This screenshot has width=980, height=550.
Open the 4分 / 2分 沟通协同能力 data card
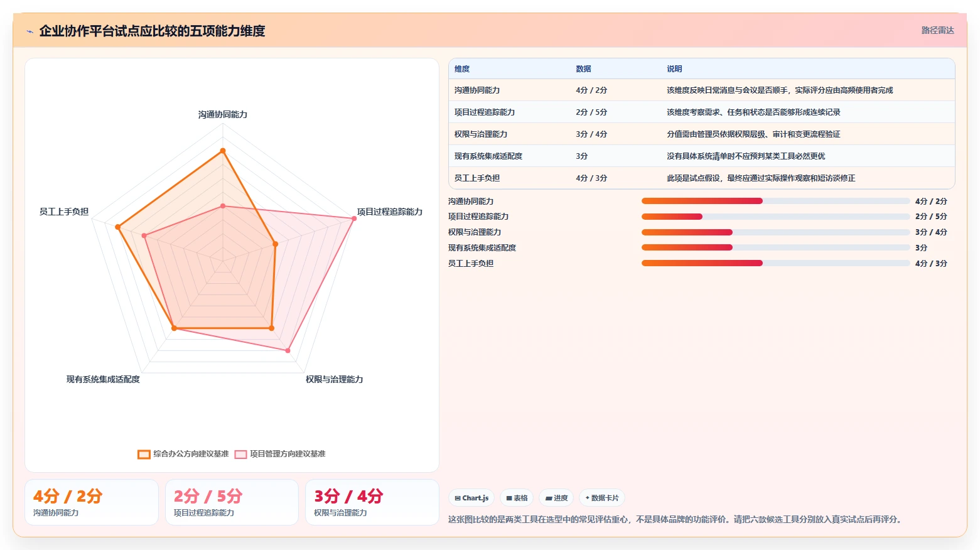[x=92, y=502]
